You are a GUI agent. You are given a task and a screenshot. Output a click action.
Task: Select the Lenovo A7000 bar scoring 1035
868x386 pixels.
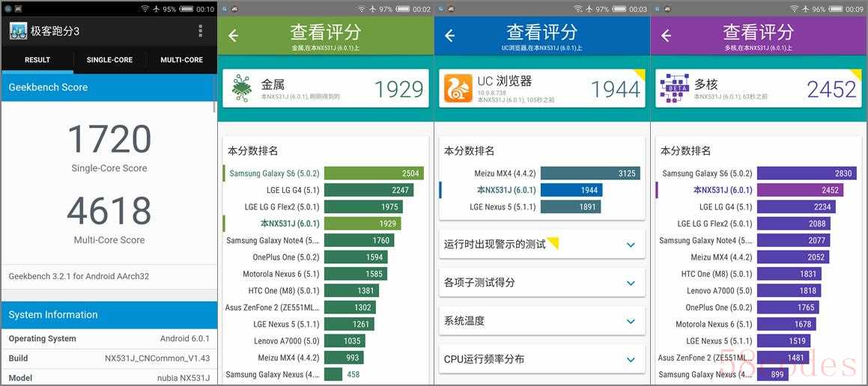click(345, 340)
